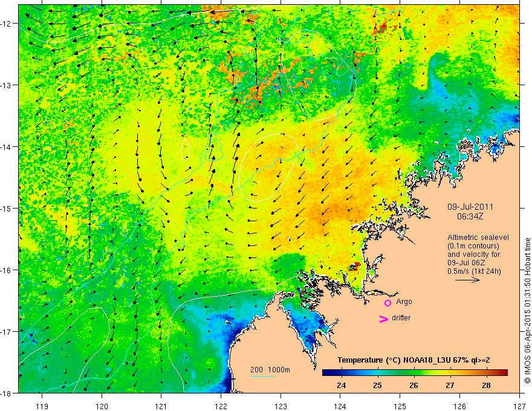Click longitude axis label 125

coord(400,406)
